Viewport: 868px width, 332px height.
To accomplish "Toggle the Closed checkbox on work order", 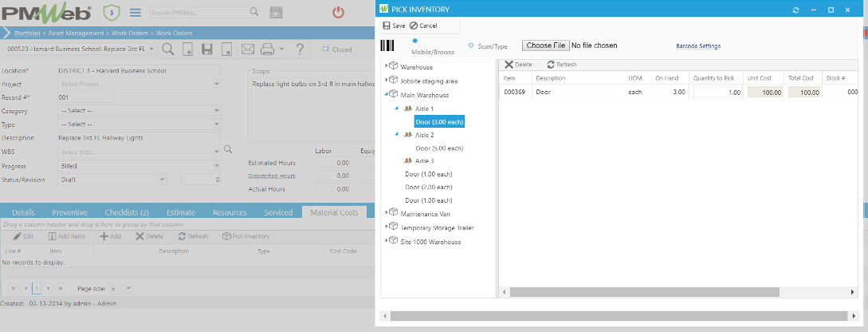I will tap(325, 49).
